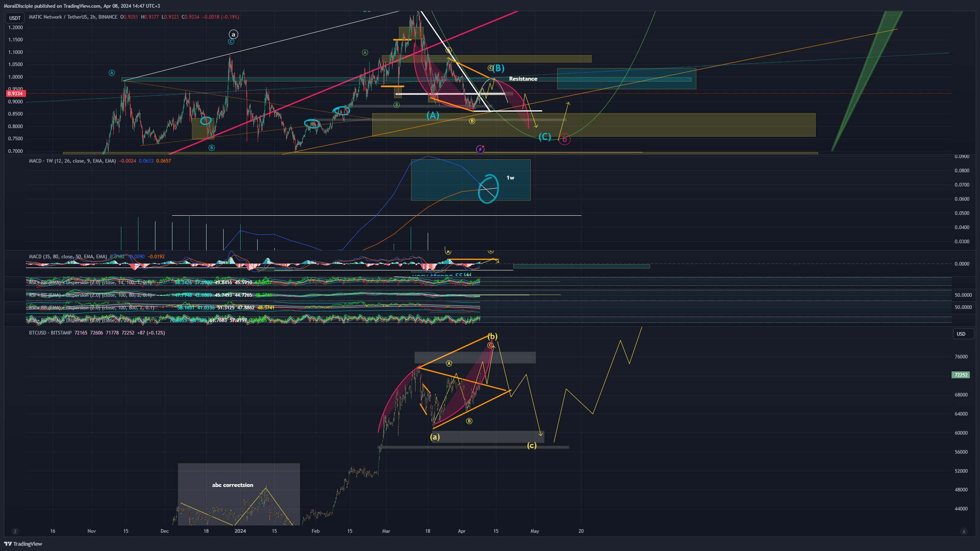Open the USDT currency selector
The height and width of the screenshot is (551, 980).
coord(15,18)
